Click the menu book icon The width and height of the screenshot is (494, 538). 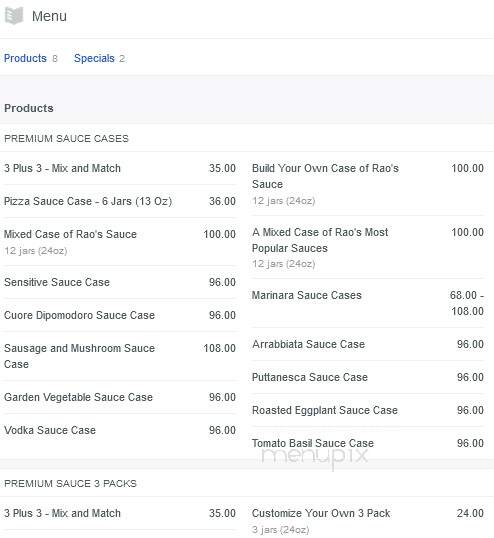(14, 16)
